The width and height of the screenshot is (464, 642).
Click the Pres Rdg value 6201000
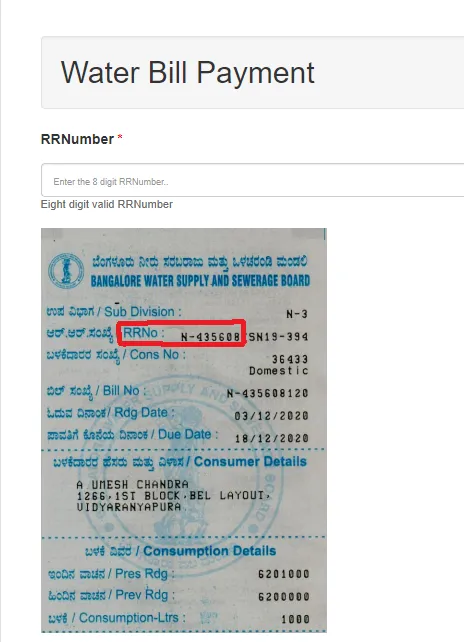(283, 574)
